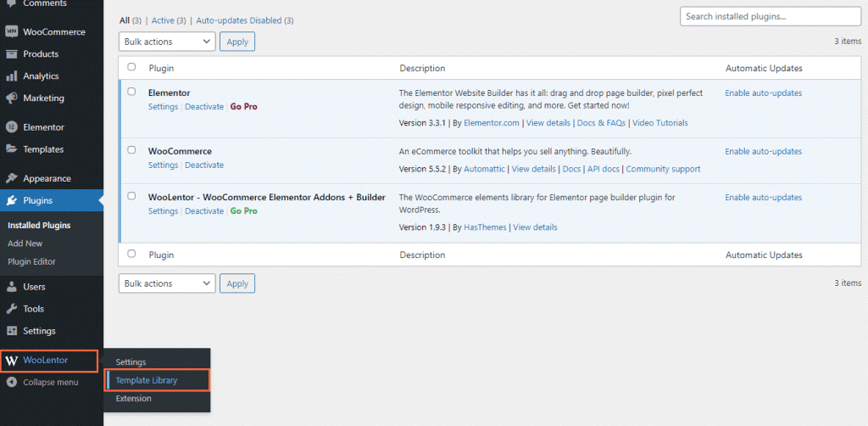Open Installed Plugins submenu item
Viewport: 868px width, 426px height.
coord(39,226)
